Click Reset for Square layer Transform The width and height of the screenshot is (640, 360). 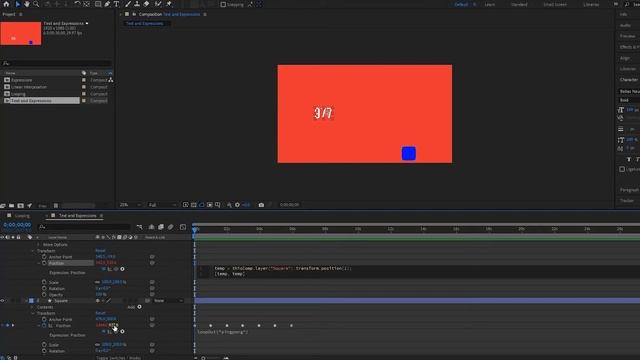pyautogui.click(x=100, y=313)
